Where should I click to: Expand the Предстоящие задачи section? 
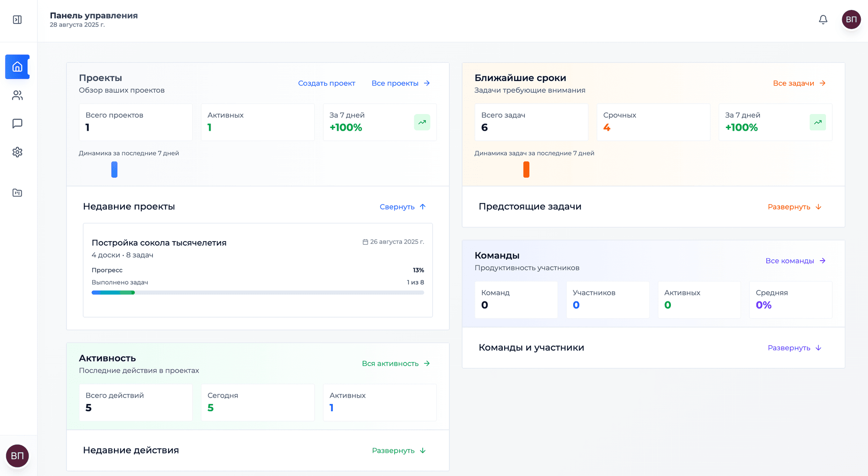[x=794, y=207]
